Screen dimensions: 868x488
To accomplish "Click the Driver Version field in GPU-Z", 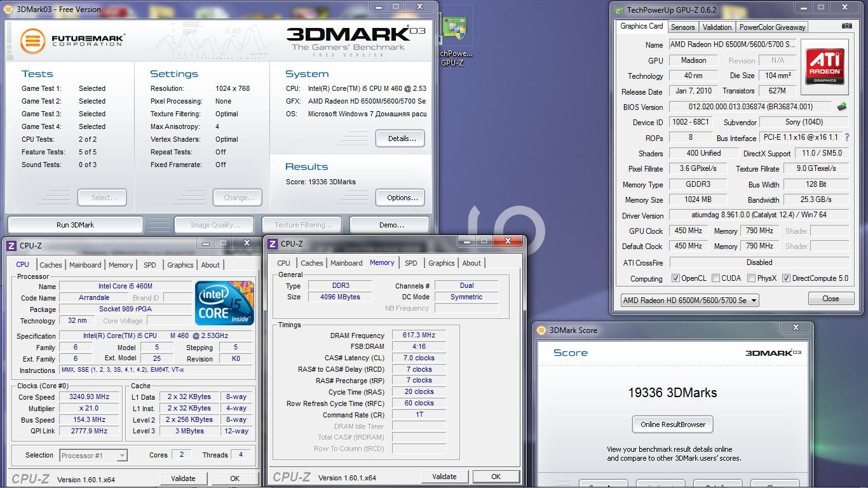I will tap(759, 215).
